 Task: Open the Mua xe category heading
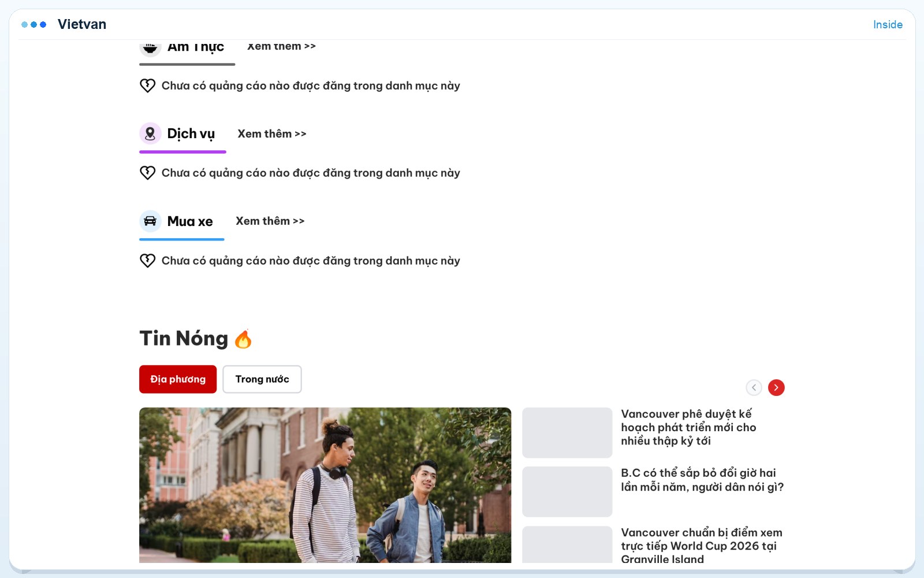[x=190, y=221]
